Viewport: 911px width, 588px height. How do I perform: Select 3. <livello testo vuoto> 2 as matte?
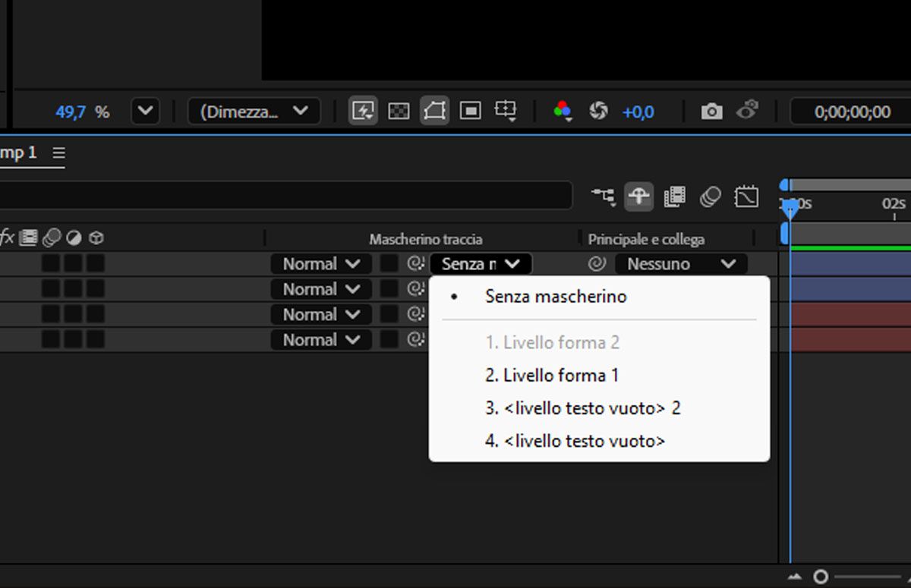click(x=582, y=408)
